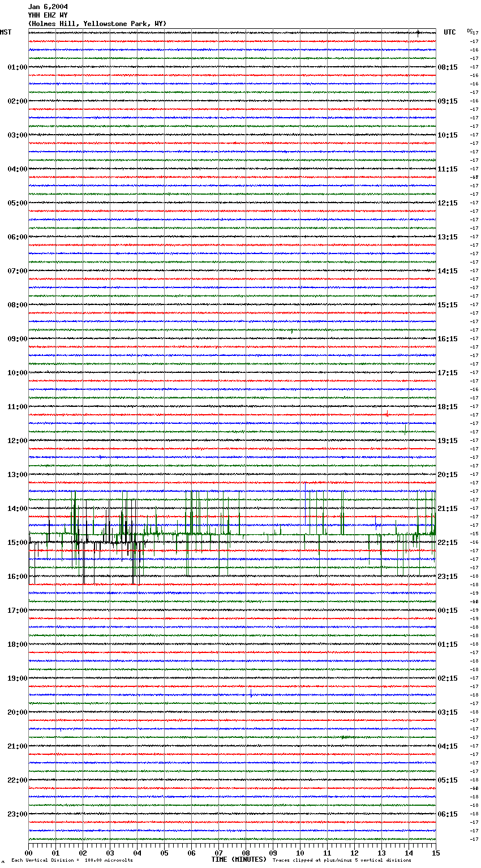Click the "UTC" timezone label

point(450,32)
